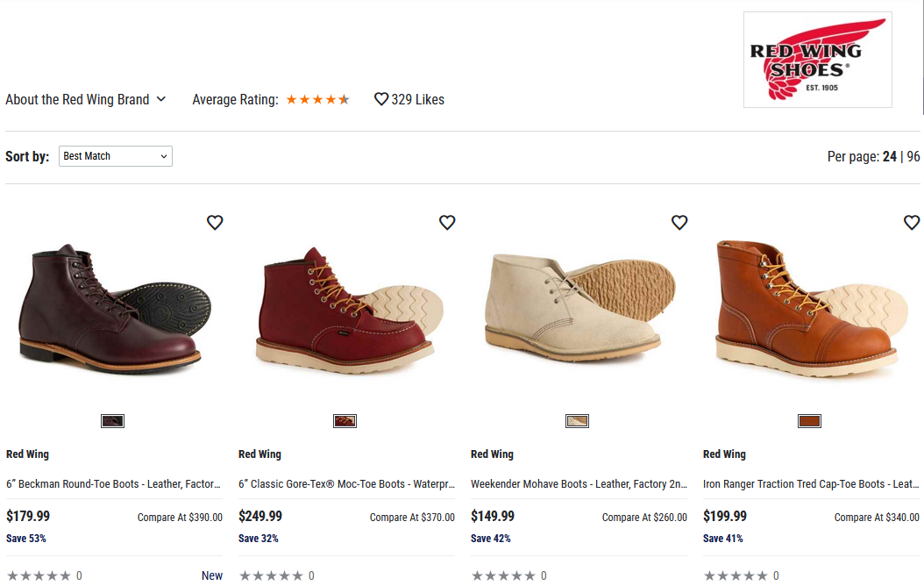Show 24 items per page
924x586 pixels.
click(x=890, y=157)
